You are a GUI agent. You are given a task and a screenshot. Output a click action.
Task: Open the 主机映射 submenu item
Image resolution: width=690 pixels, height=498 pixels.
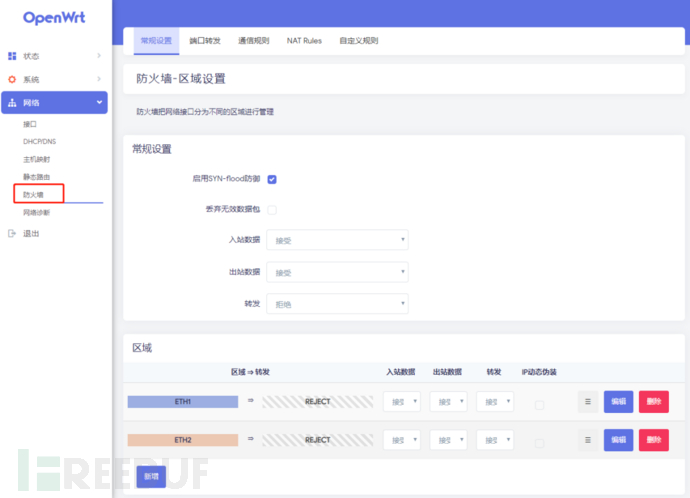[x=37, y=159]
